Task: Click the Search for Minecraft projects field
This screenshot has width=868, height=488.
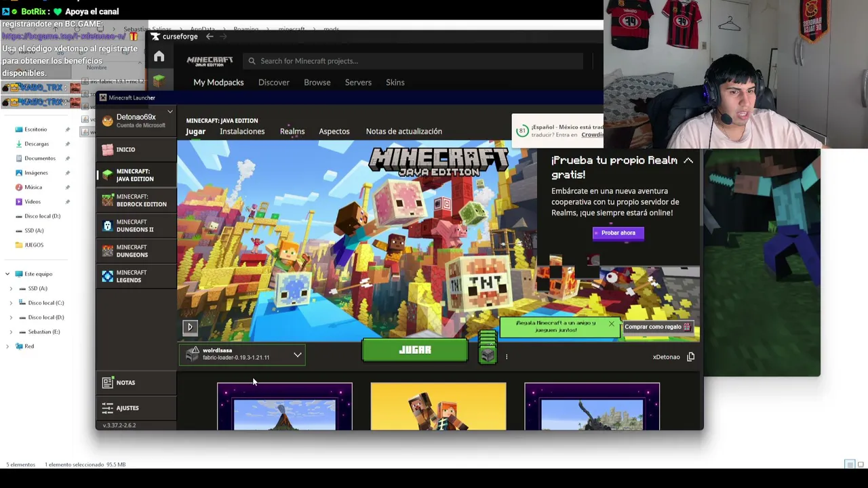Action: click(x=414, y=61)
